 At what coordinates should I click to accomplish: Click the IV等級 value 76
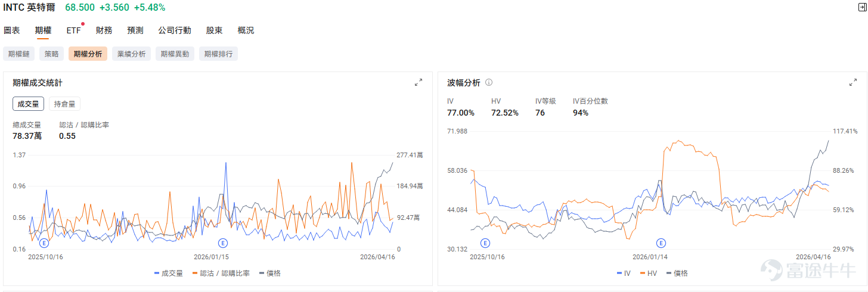[x=540, y=113]
